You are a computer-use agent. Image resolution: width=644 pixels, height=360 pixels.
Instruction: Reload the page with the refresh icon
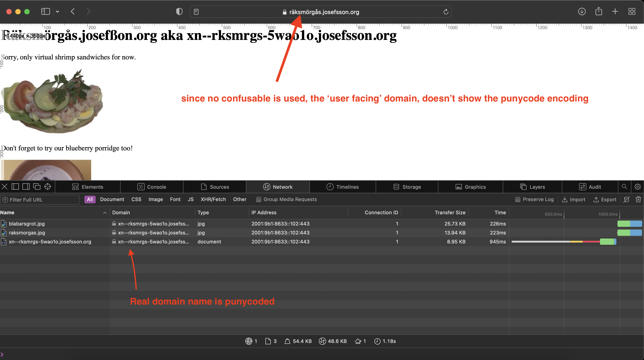click(x=446, y=12)
